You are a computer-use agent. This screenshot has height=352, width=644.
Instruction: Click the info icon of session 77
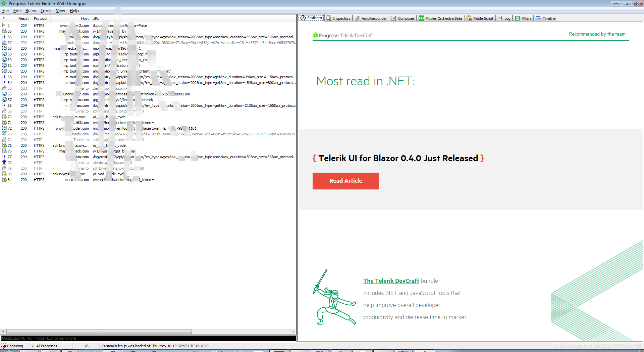click(4, 157)
